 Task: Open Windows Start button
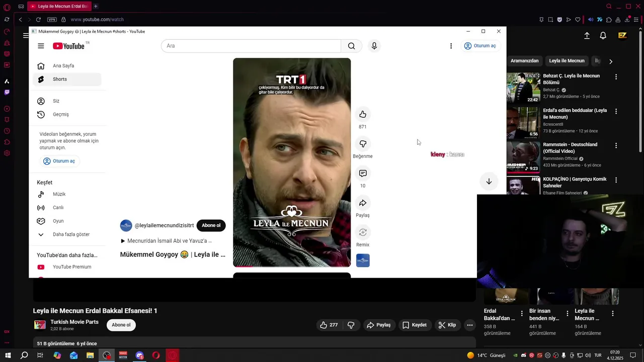coord(8,355)
